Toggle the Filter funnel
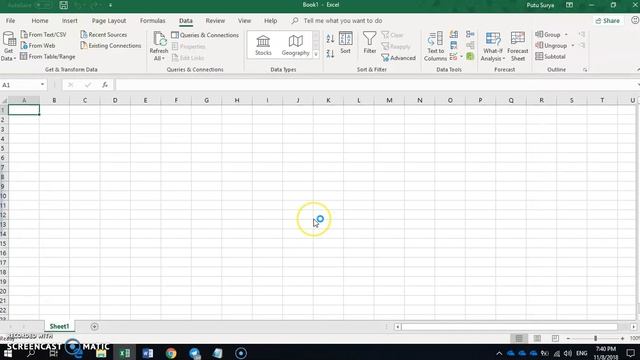 (x=369, y=43)
